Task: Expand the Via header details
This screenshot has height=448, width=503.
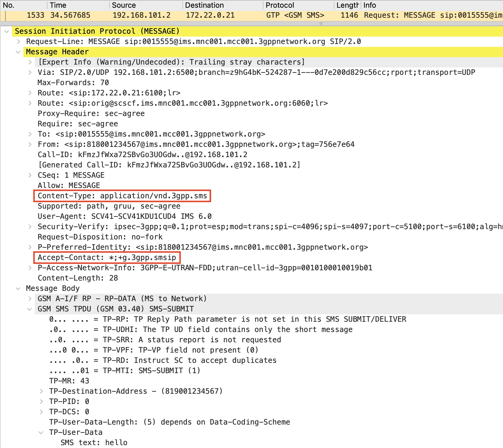Action: (x=30, y=73)
